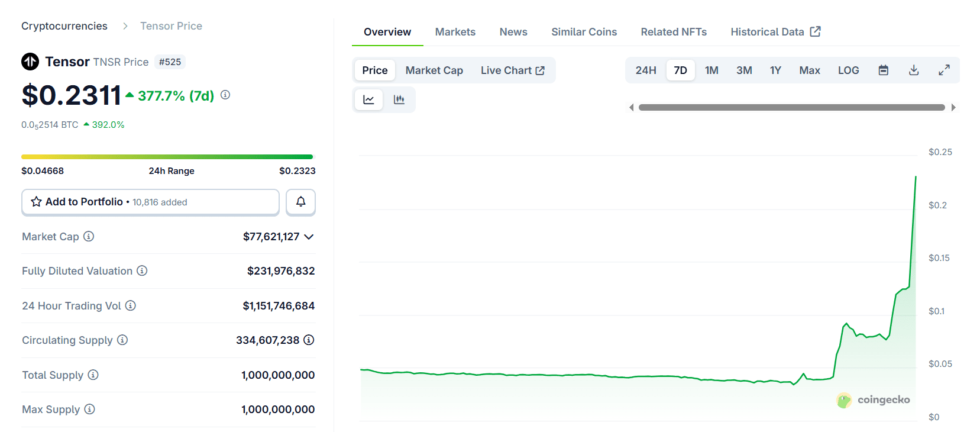Go to Cryptocurrencies breadcrumb link
980x432 pixels.
tap(64, 26)
